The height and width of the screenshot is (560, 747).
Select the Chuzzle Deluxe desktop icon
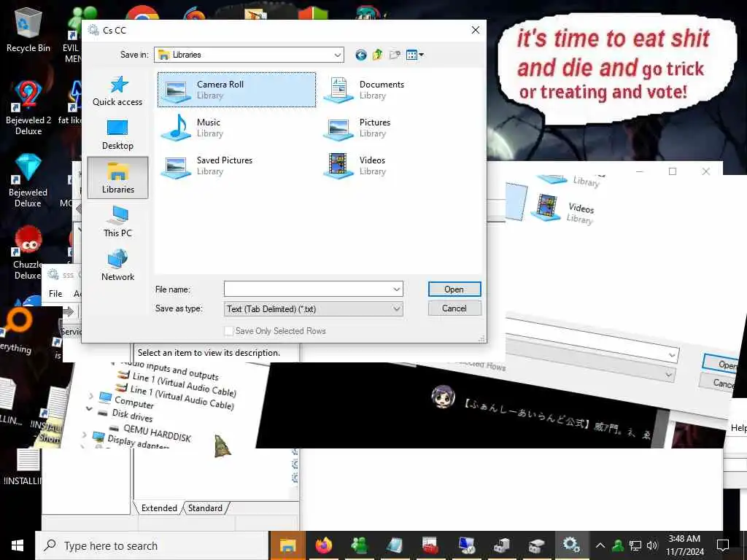point(28,252)
